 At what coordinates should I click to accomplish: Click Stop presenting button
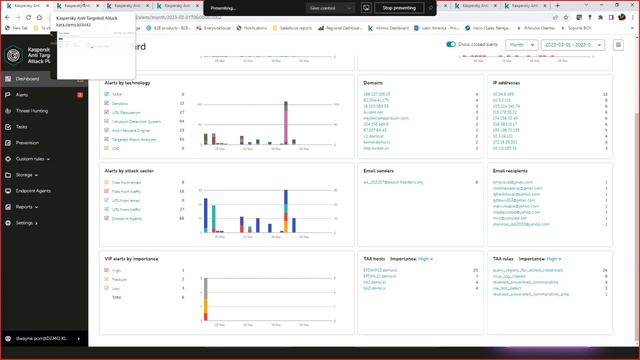coord(399,8)
